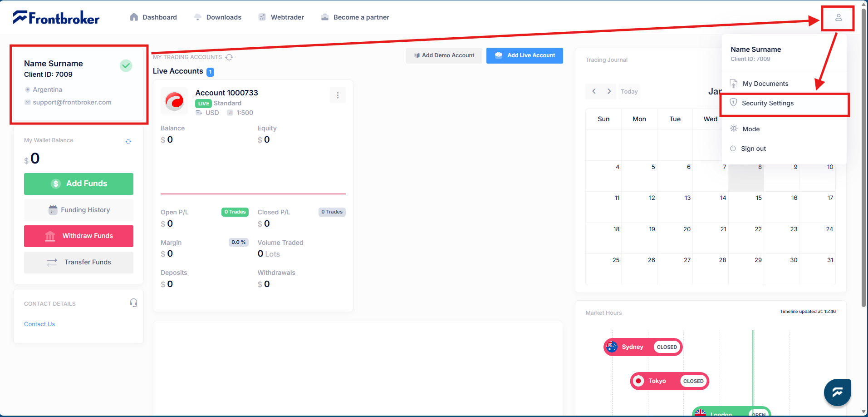Toggle the Mode theme setting

pos(750,129)
